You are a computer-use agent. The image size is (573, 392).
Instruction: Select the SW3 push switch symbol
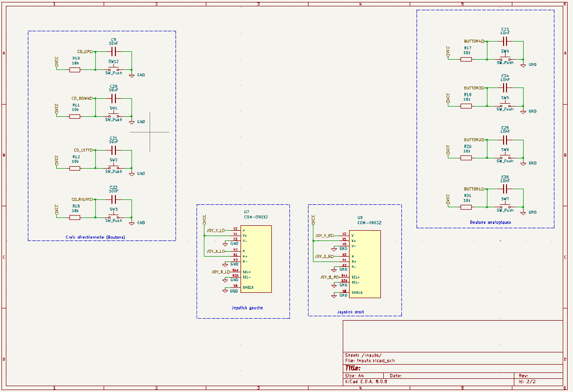pos(113,217)
